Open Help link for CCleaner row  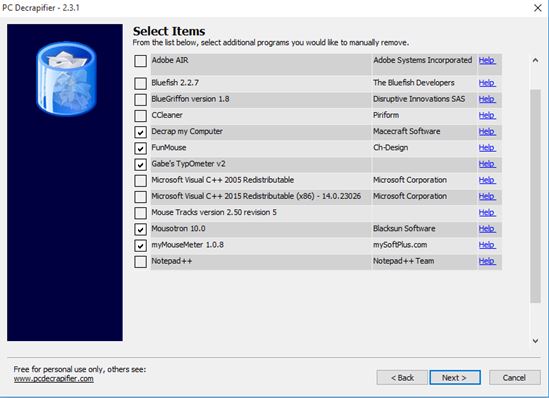click(x=487, y=115)
